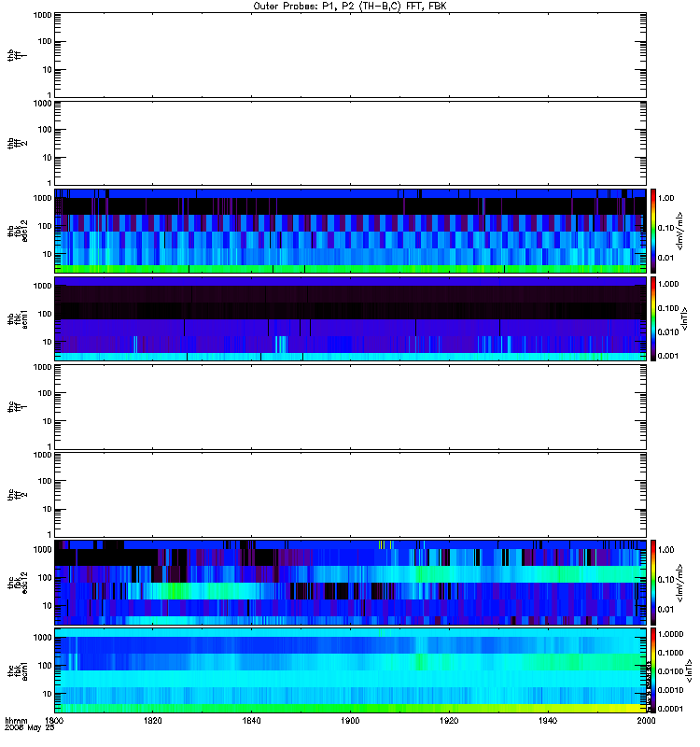Click the 1940 time axis label
Viewport: 700px width, 747px height.
click(548, 720)
